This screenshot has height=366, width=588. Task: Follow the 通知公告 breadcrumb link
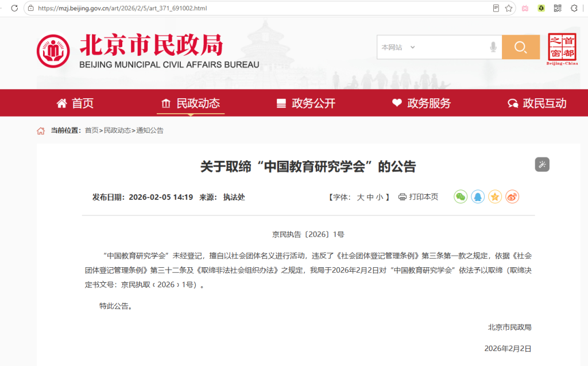pyautogui.click(x=150, y=130)
